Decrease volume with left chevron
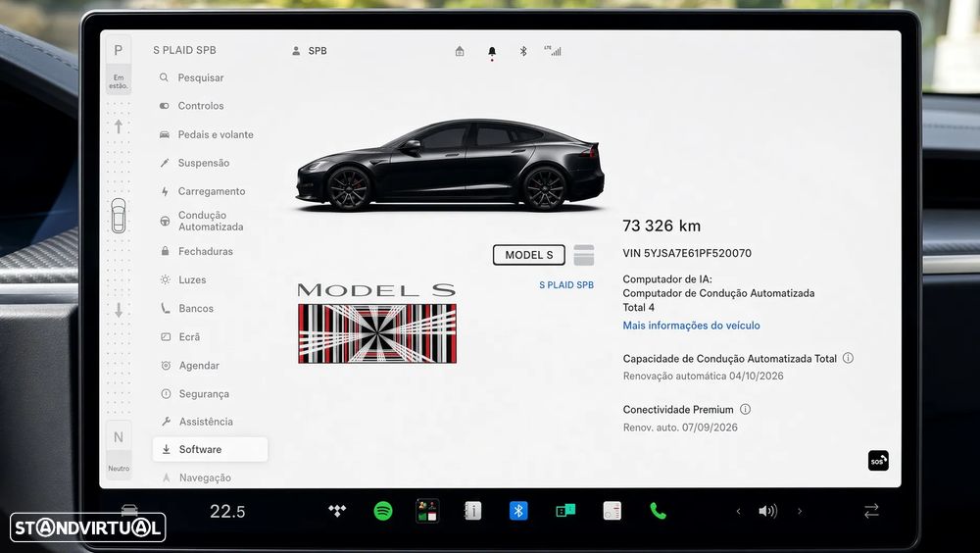 (738, 512)
